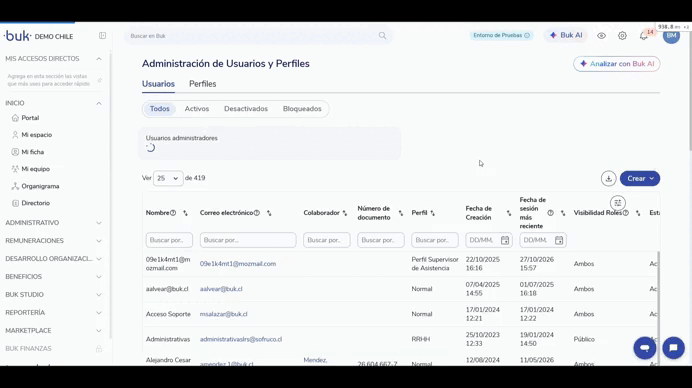Sort by the Perfil column arrows

pos(432,213)
